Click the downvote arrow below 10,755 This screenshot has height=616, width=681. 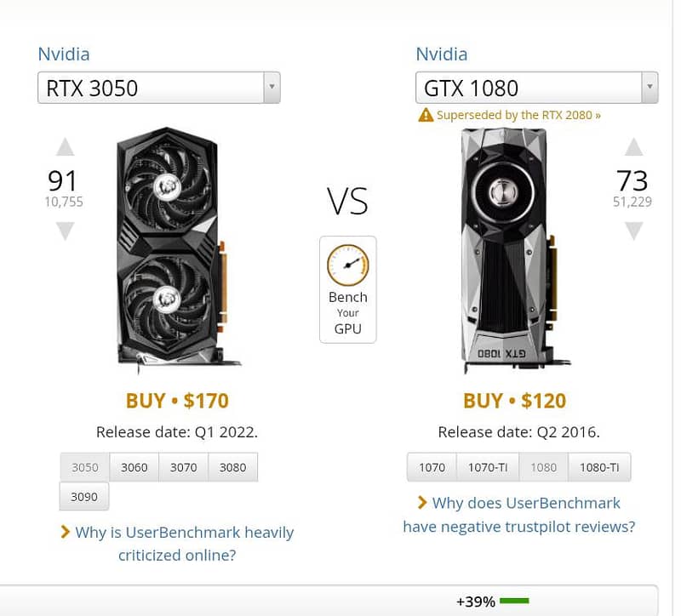[x=65, y=231]
